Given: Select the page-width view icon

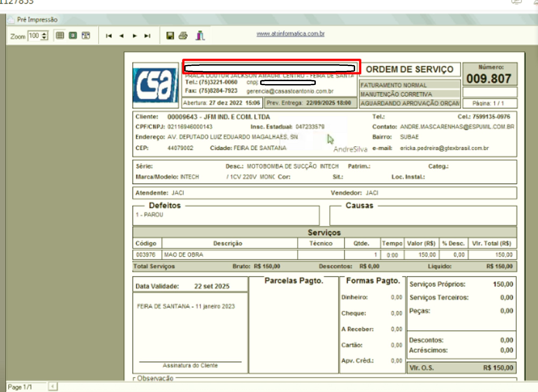Looking at the screenshot, I should [x=60, y=35].
